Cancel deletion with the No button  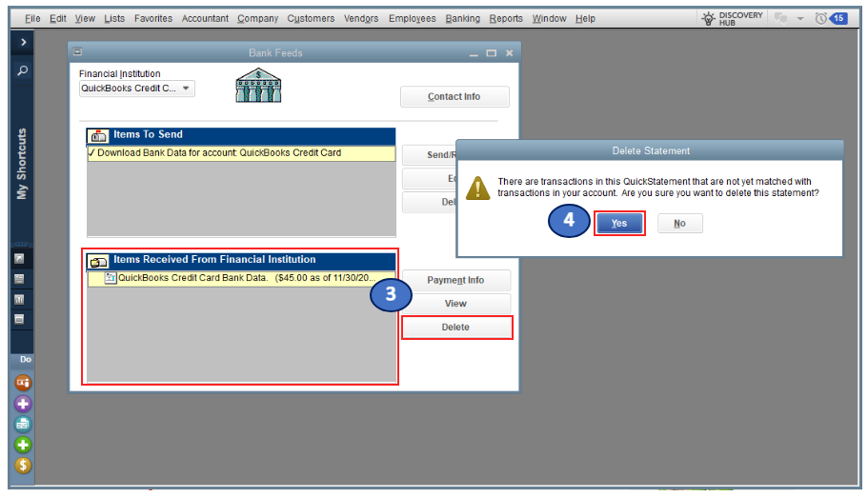point(679,223)
